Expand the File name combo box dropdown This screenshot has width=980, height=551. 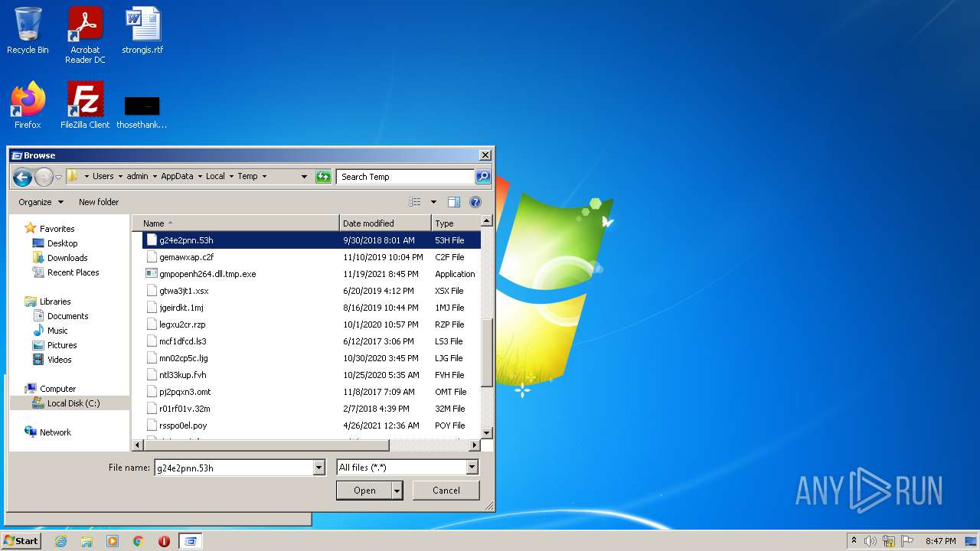(x=319, y=468)
